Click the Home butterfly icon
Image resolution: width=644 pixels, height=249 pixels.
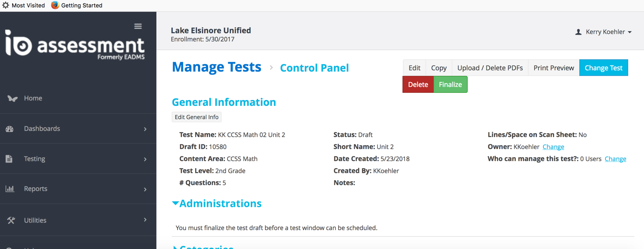point(12,98)
